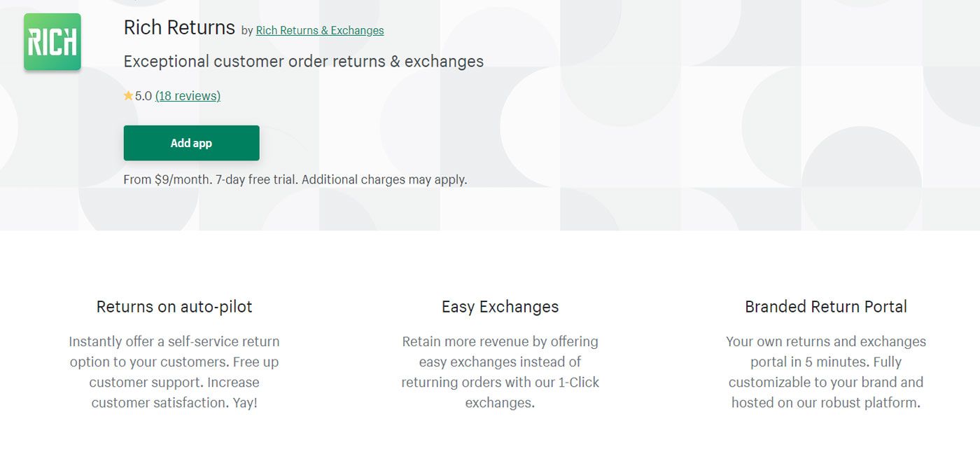Click the Exceptional customer order returns tagline
Screen dimensions: 980x452
coord(304,61)
